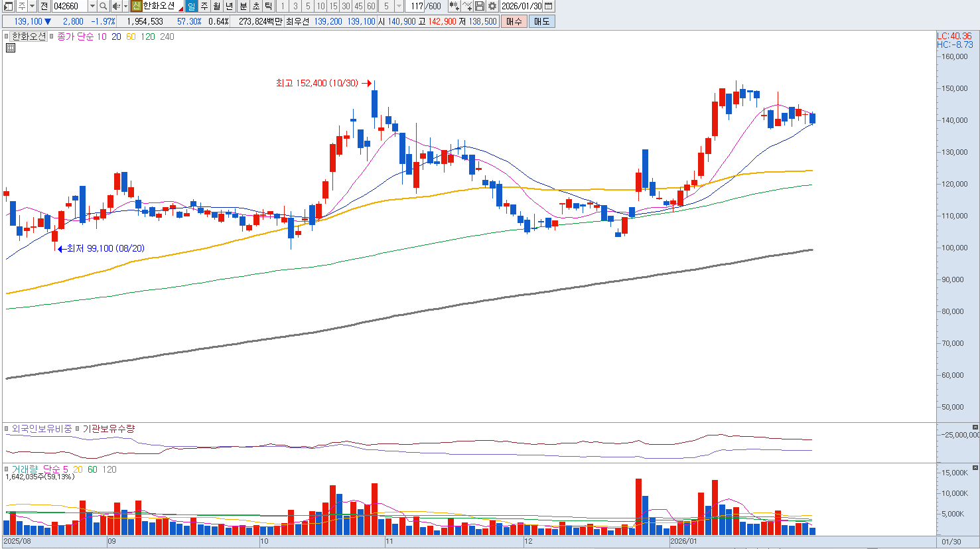Toggle the 기관보유수량 indicator marker
Image resolution: width=980 pixels, height=549 pixels.
coord(77,429)
